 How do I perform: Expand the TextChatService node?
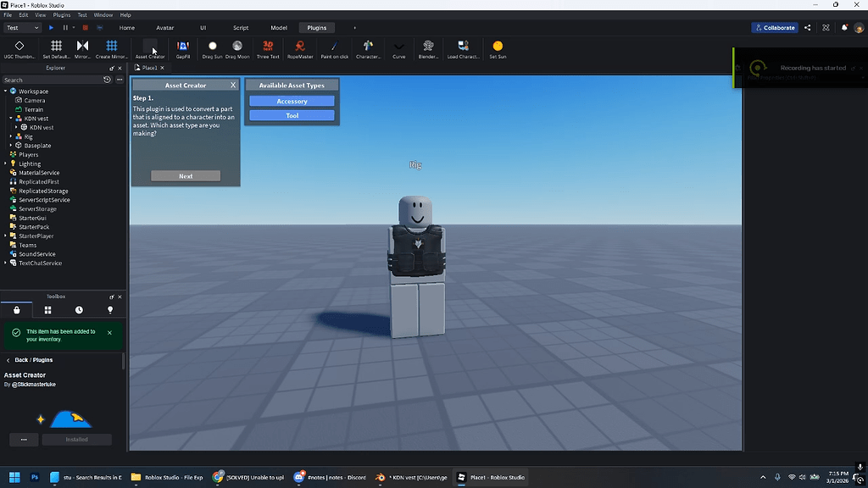6,263
